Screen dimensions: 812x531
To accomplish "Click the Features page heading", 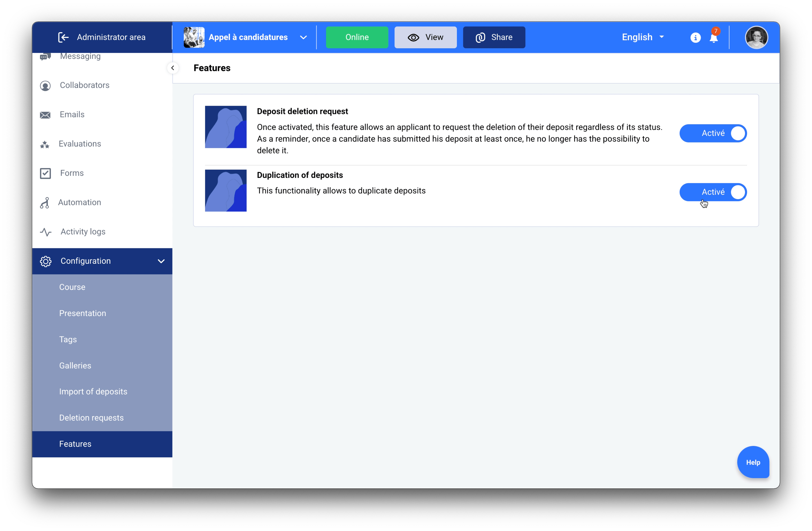I will (212, 68).
